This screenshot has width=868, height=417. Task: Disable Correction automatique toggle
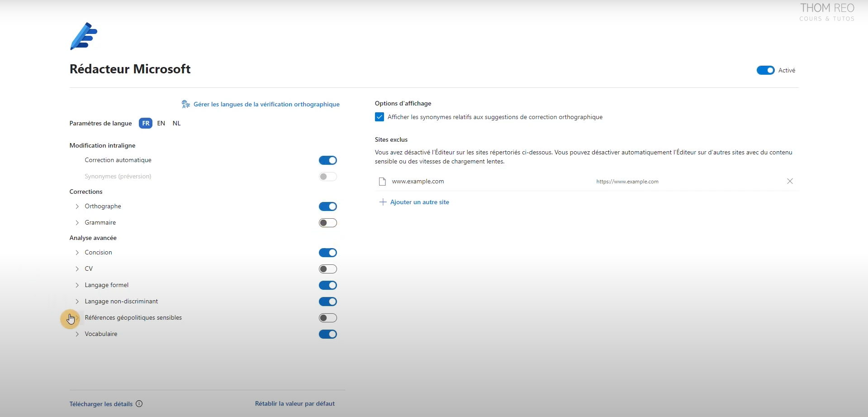tap(328, 160)
